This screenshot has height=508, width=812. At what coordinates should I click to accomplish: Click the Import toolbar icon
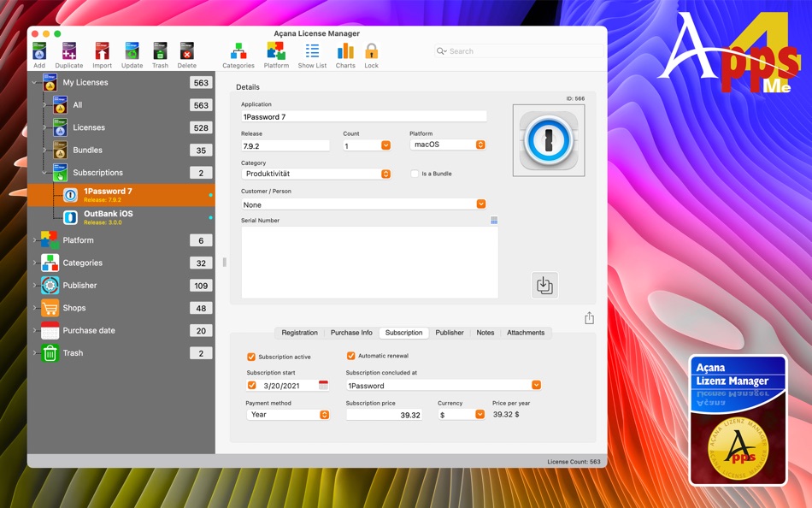[102, 51]
